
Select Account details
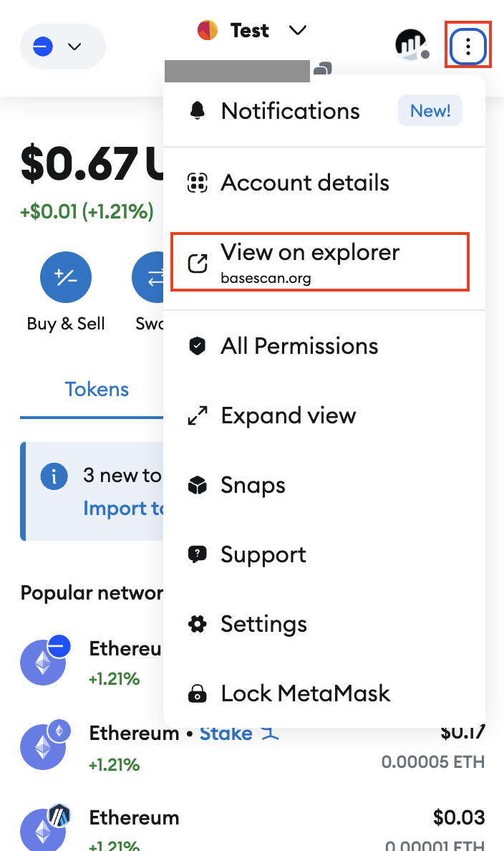304,183
